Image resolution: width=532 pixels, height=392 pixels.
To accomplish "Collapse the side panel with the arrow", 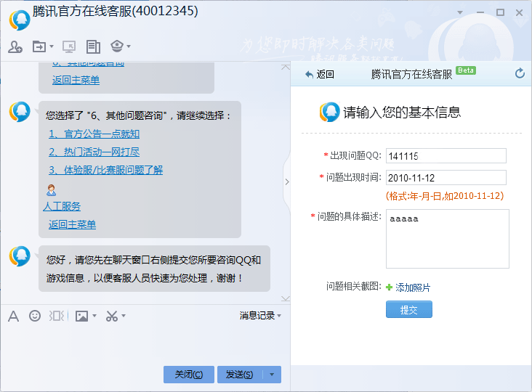I will (287, 182).
